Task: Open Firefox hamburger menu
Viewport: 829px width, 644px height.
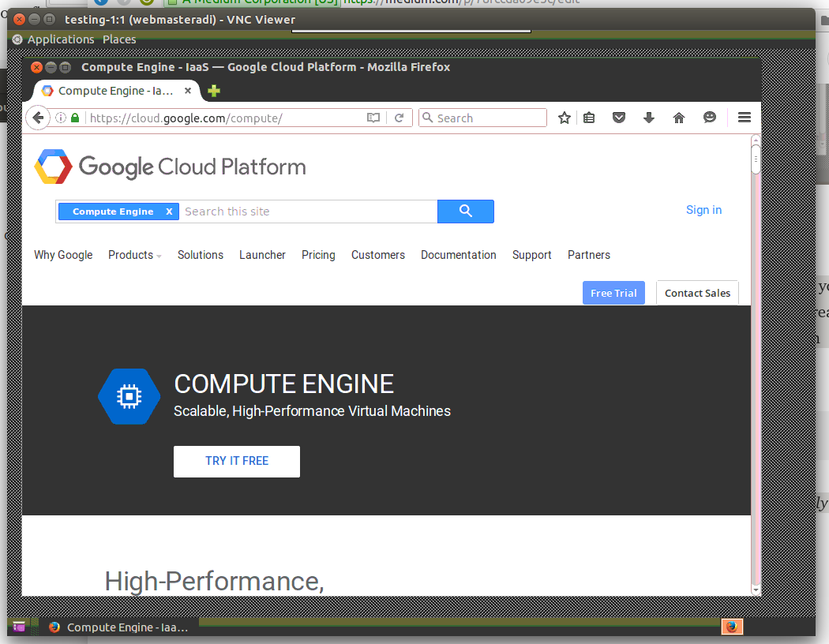Action: (745, 118)
